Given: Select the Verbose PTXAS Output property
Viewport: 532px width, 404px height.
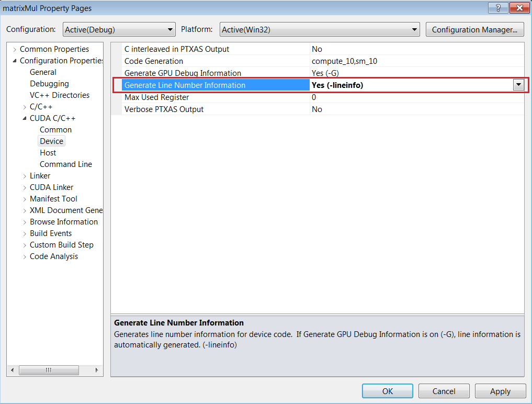Looking at the screenshot, I should [164, 109].
